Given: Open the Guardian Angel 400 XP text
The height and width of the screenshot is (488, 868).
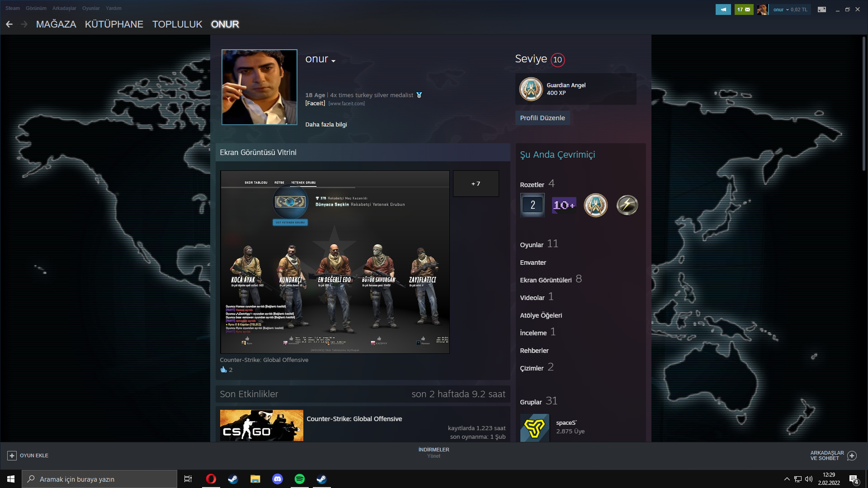Looking at the screenshot, I should 566,89.
